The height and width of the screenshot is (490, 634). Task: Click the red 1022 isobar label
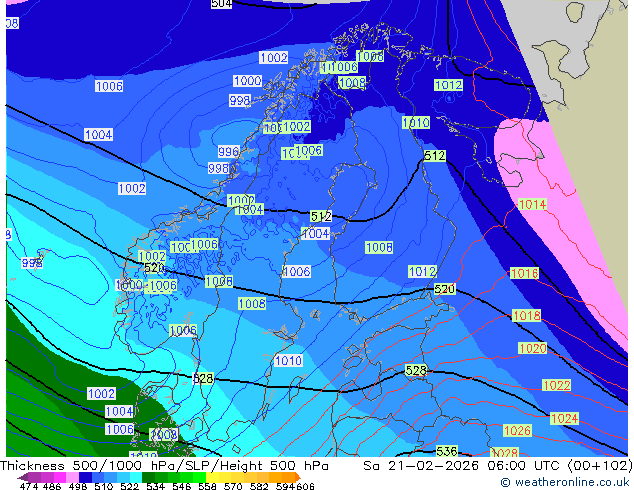(557, 386)
